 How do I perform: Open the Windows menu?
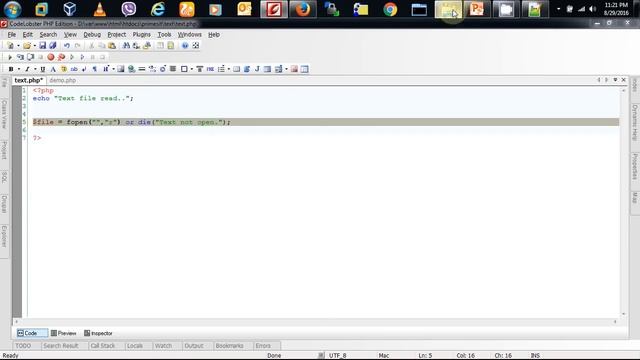point(189,35)
